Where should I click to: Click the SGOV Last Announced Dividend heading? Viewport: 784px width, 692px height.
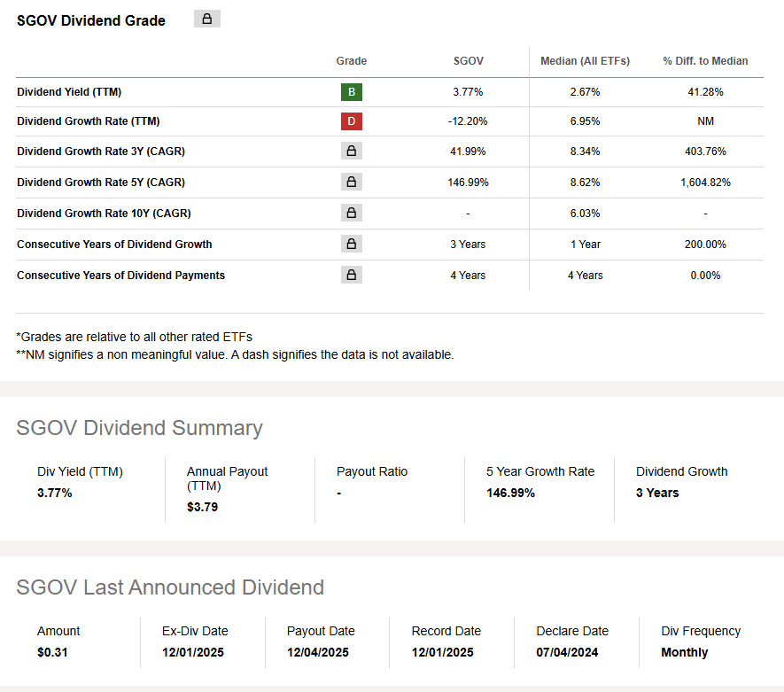(170, 587)
